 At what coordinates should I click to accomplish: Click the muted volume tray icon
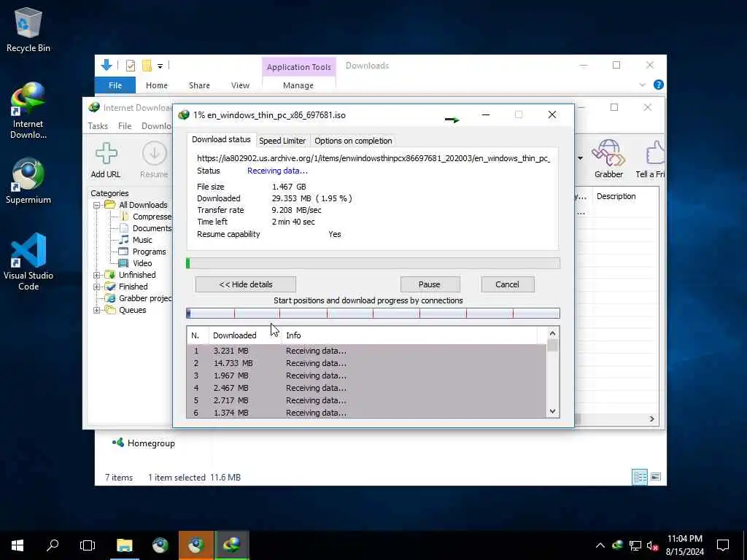click(x=653, y=545)
